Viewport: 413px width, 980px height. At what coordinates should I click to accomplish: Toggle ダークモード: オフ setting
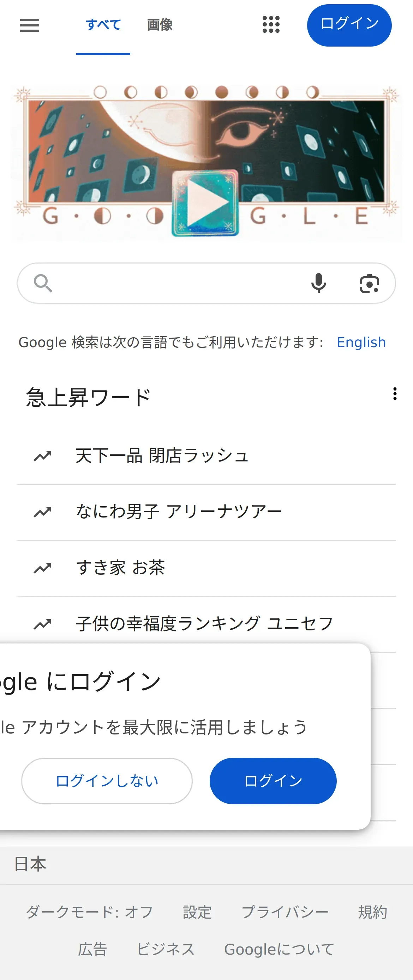(x=89, y=912)
